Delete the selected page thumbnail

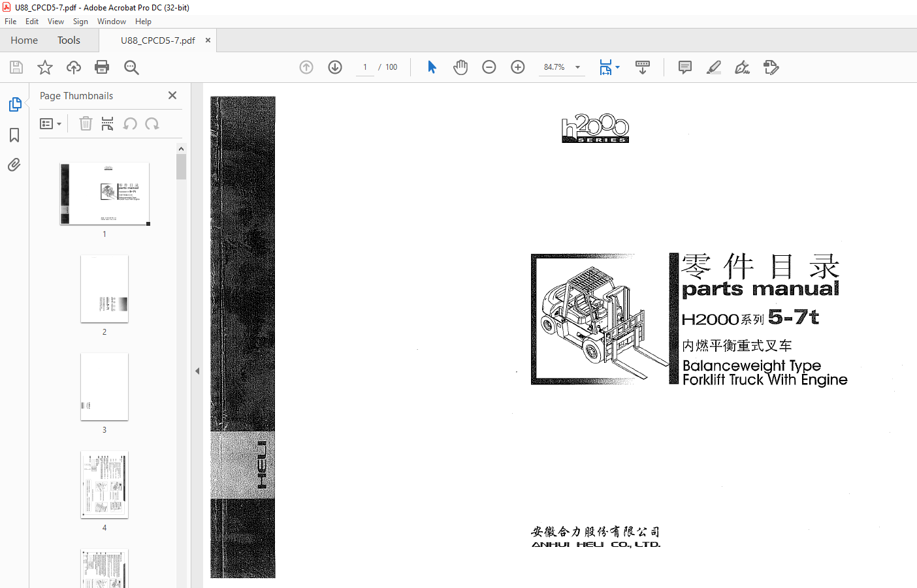86,123
